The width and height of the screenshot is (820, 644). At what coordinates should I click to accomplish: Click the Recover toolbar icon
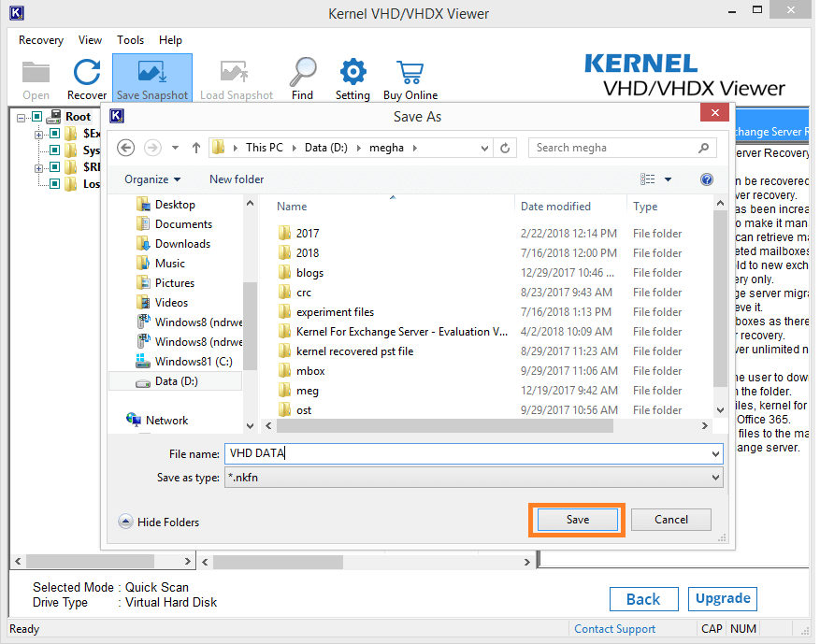tap(87, 79)
